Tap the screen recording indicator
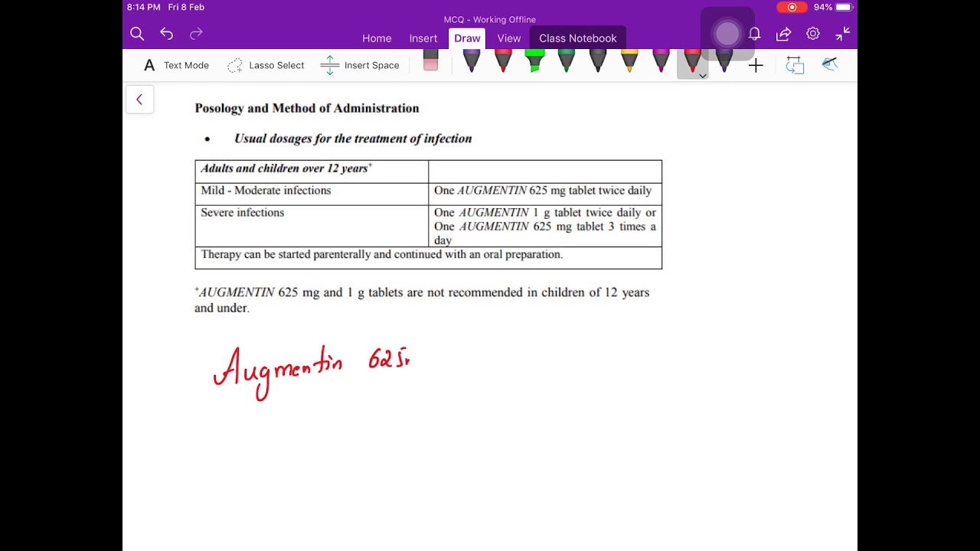The image size is (980, 551). pos(792,7)
